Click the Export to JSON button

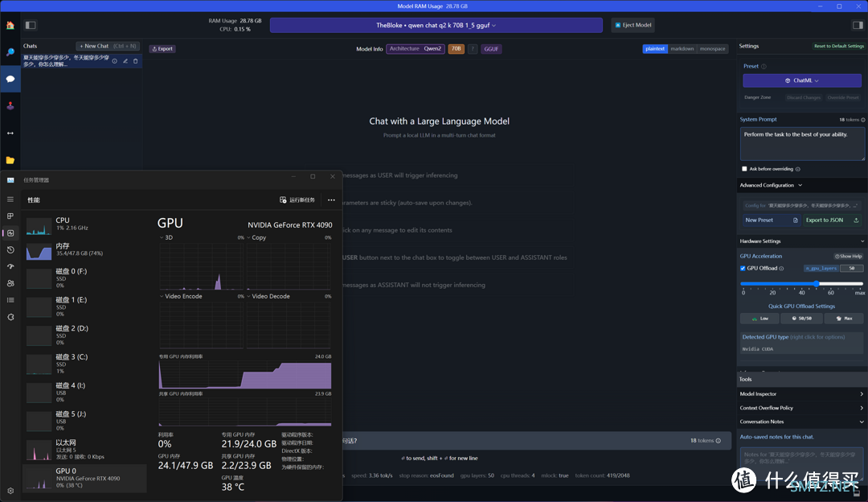[x=832, y=220]
